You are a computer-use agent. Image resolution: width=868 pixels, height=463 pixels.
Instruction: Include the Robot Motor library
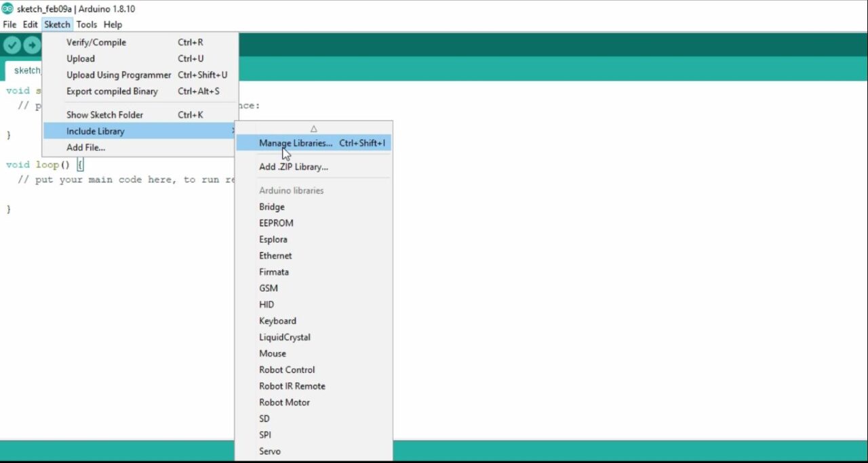313,402
